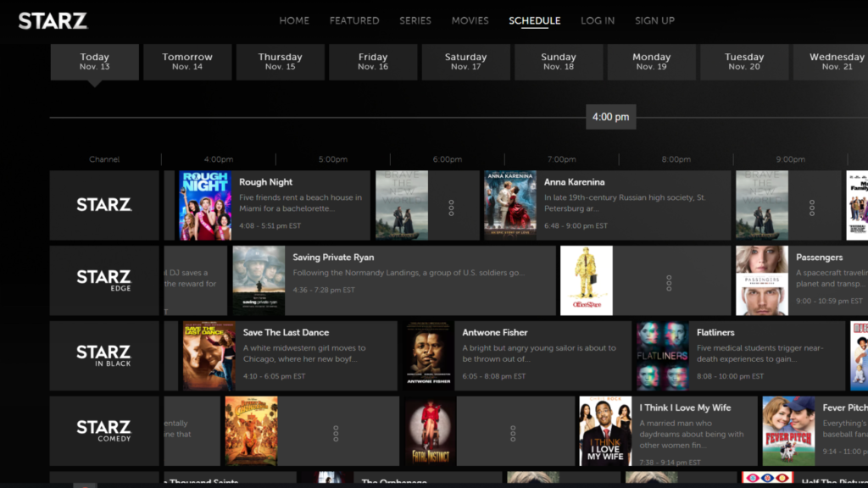Open the Office Space poster thumbnail
This screenshot has width=868, height=488.
click(587, 280)
